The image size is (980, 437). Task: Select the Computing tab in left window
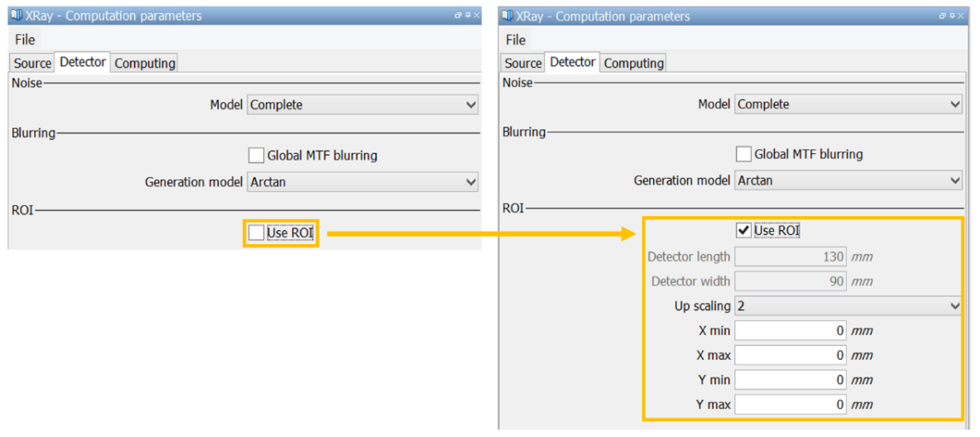pos(144,63)
